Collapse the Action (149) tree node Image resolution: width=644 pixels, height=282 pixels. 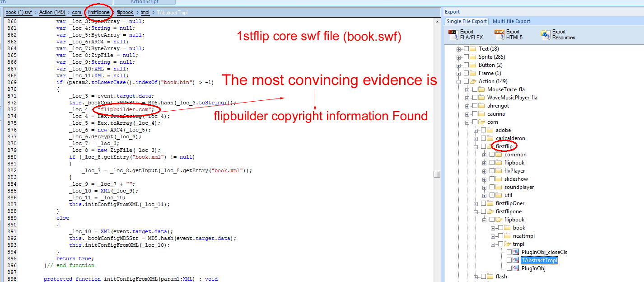(x=459, y=81)
